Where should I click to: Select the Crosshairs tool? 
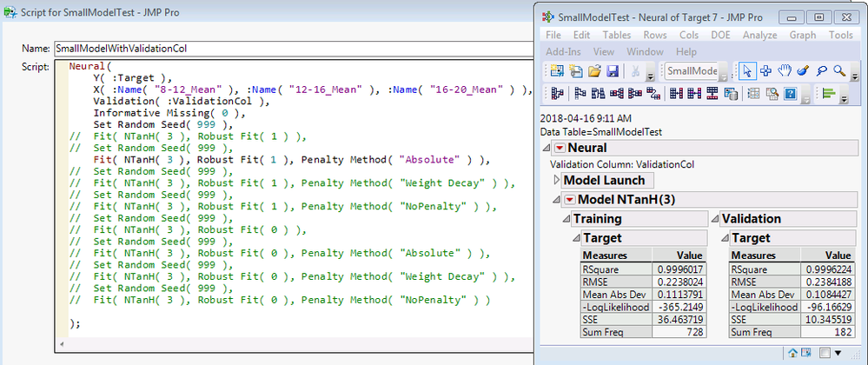(766, 71)
